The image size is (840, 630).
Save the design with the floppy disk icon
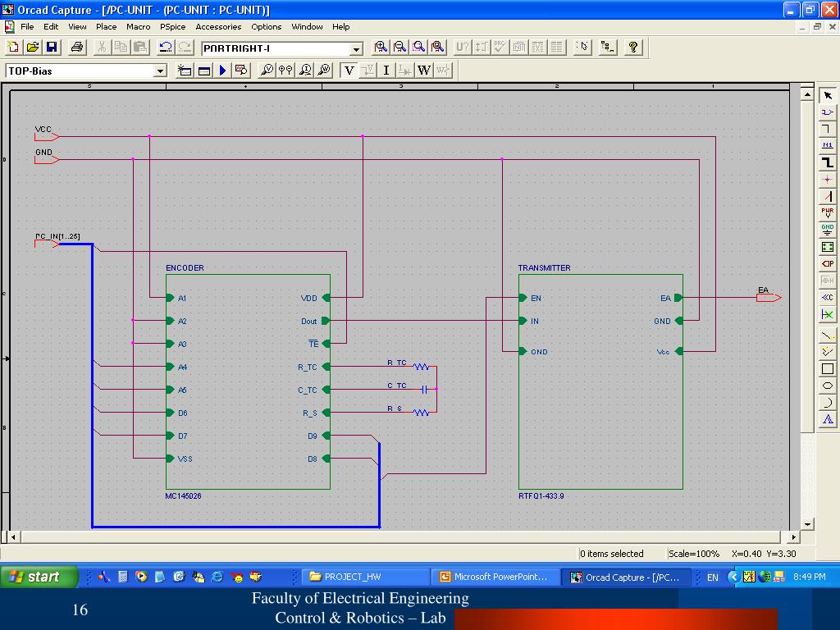[52, 47]
